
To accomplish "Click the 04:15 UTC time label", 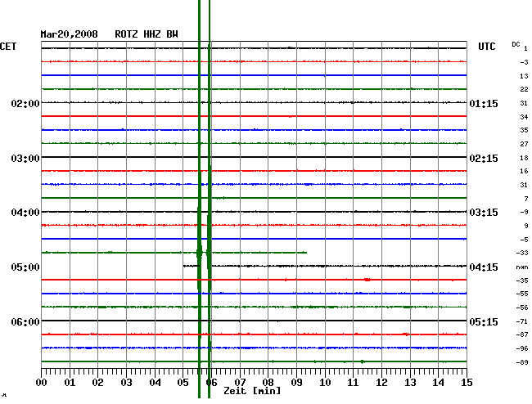I will 484,267.
